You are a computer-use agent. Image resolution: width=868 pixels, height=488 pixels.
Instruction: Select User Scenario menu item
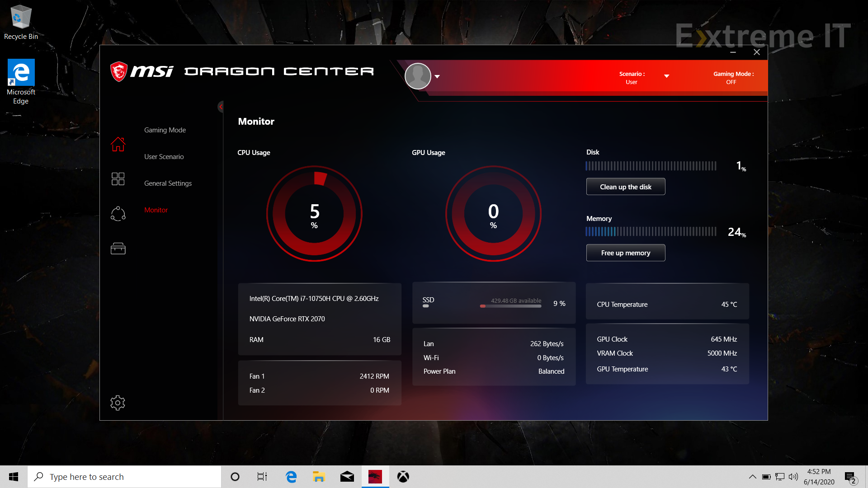(164, 157)
